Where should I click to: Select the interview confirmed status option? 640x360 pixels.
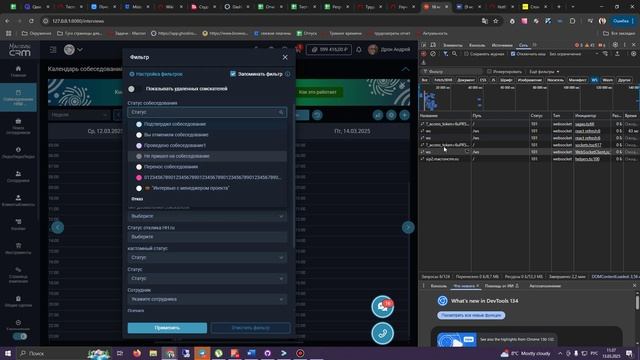click(207, 124)
